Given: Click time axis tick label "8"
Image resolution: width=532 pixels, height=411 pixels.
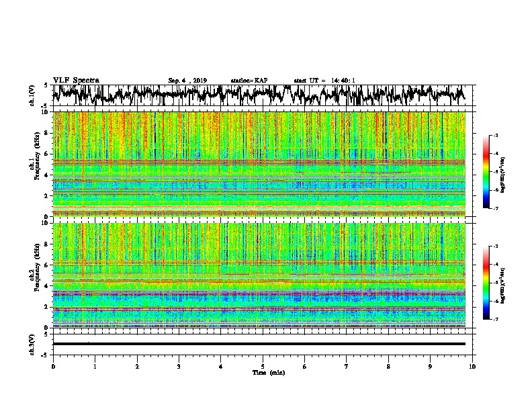Looking at the screenshot, I should (x=388, y=367).
